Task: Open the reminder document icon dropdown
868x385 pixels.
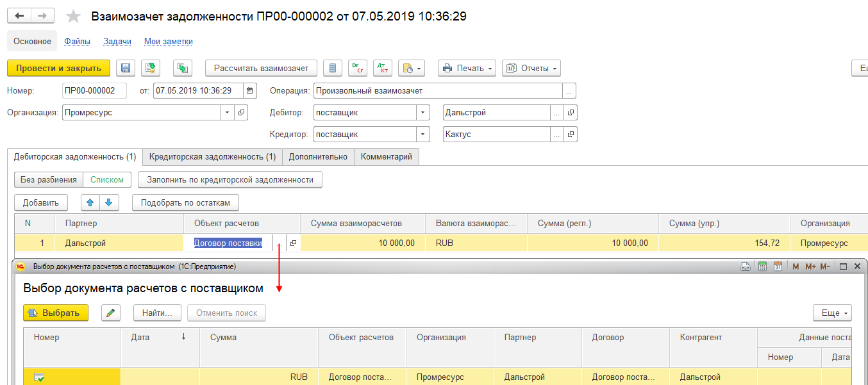Action: [x=412, y=68]
